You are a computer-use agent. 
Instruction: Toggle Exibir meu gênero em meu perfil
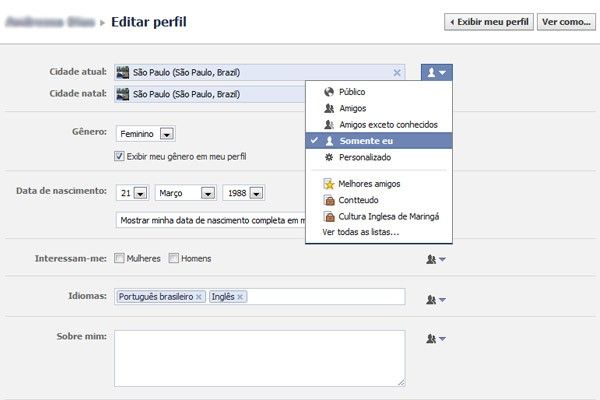(x=119, y=156)
